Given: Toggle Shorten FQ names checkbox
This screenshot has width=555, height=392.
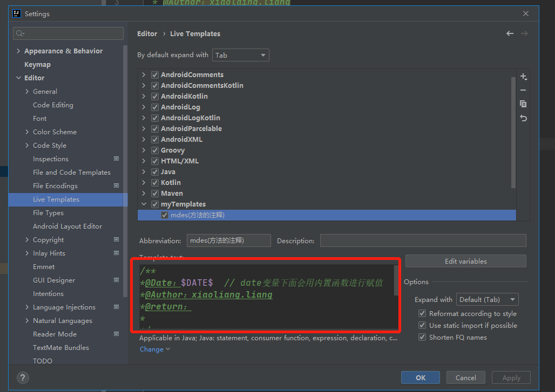Looking at the screenshot, I should (422, 337).
